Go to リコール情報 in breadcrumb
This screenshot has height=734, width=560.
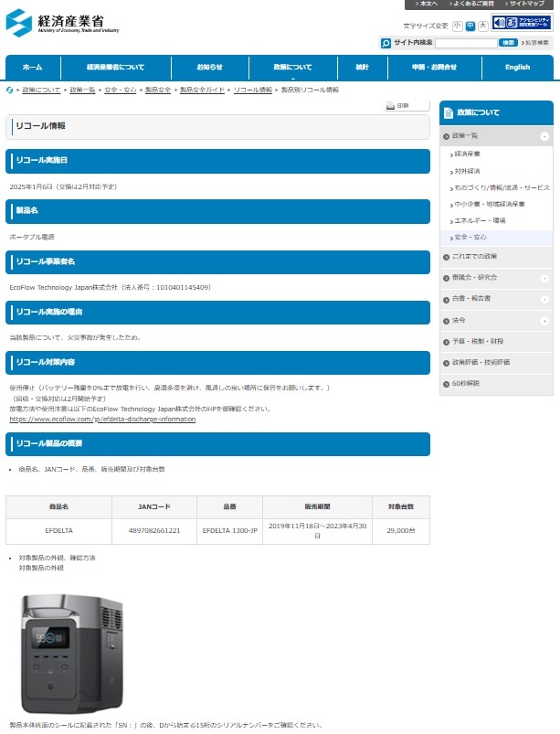coord(253,90)
